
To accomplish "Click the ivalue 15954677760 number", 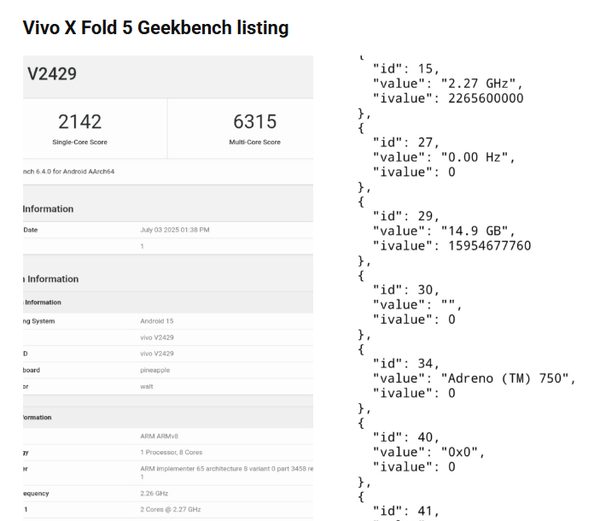I will point(489,246).
